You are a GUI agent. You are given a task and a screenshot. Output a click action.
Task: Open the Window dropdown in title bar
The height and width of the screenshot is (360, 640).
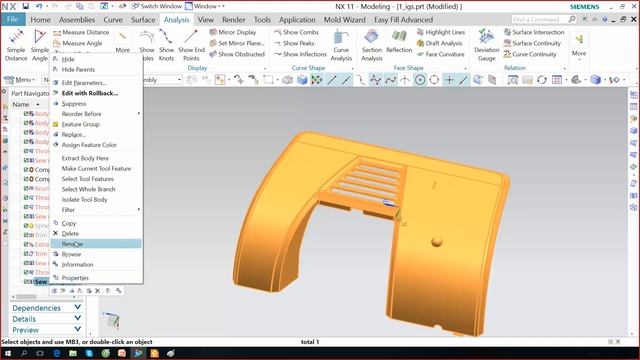(x=204, y=6)
